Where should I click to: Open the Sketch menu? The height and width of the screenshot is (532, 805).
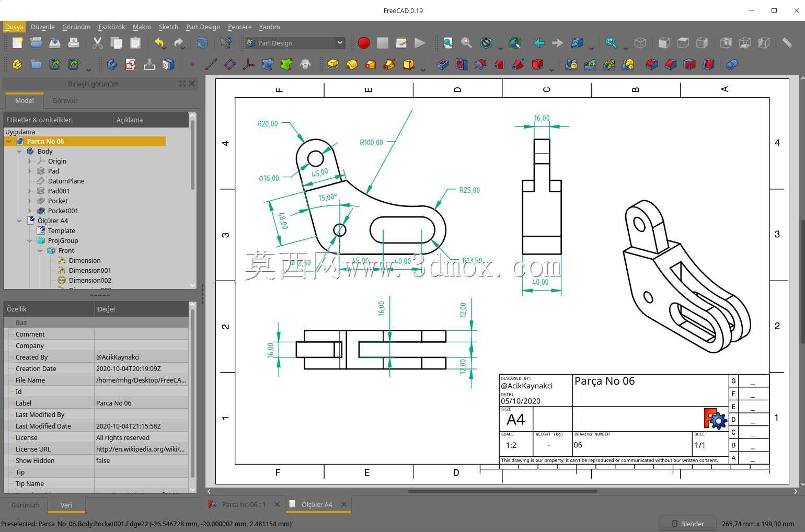(168, 27)
